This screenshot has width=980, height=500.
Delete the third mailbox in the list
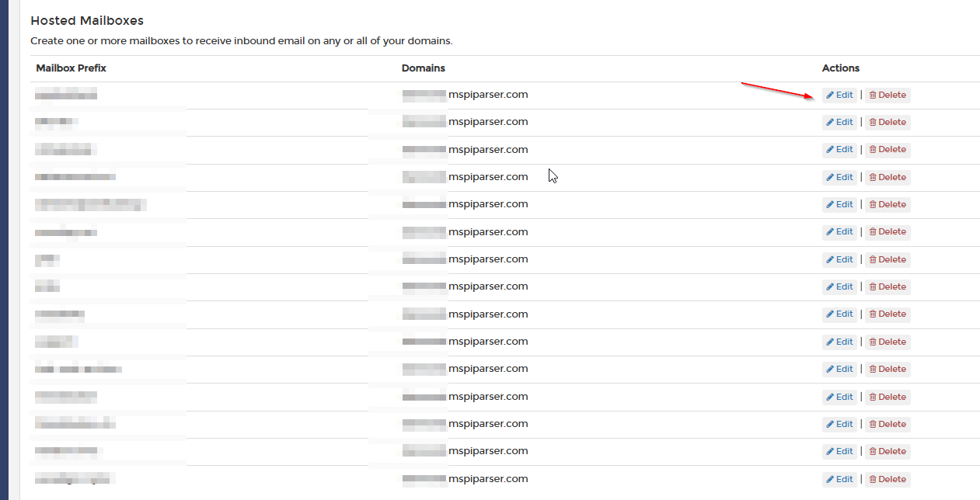pyautogui.click(x=887, y=149)
